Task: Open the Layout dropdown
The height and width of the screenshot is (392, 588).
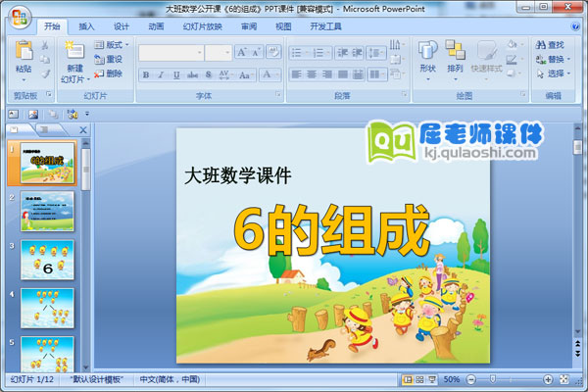Action: click(112, 45)
